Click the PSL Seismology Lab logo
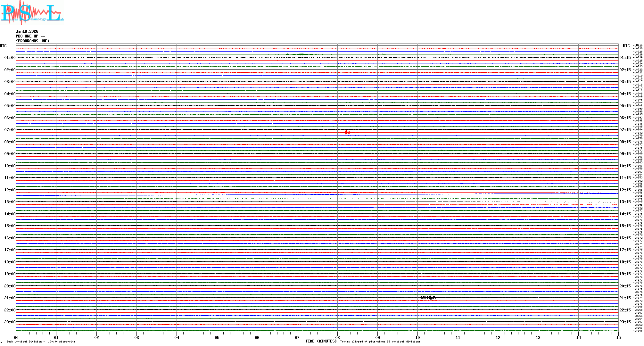 (32, 13)
